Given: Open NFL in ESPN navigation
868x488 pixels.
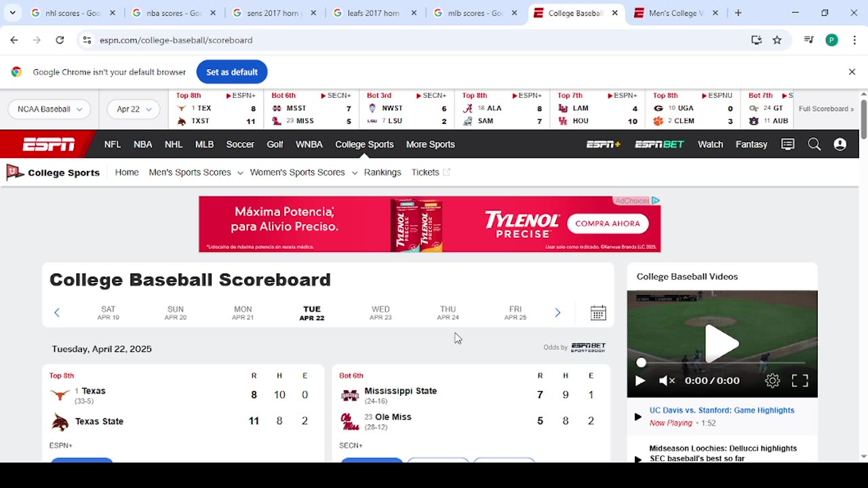Looking at the screenshot, I should [x=113, y=144].
